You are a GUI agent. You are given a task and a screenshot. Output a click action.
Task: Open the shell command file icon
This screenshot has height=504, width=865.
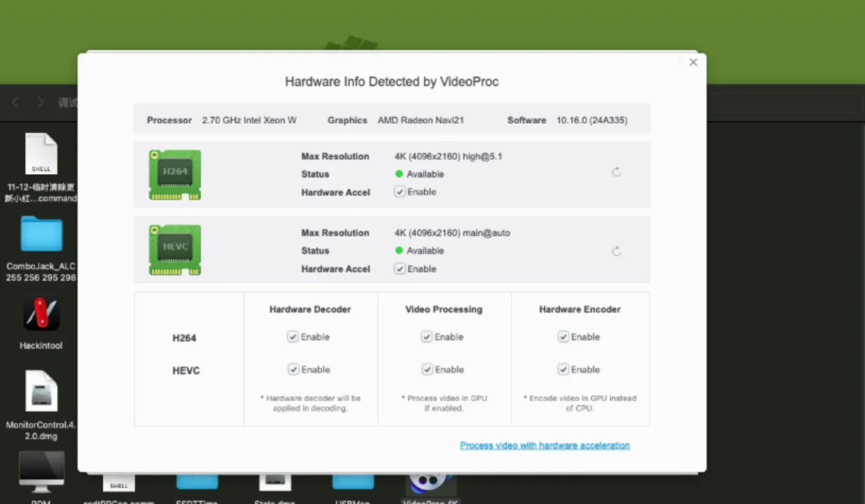click(41, 154)
